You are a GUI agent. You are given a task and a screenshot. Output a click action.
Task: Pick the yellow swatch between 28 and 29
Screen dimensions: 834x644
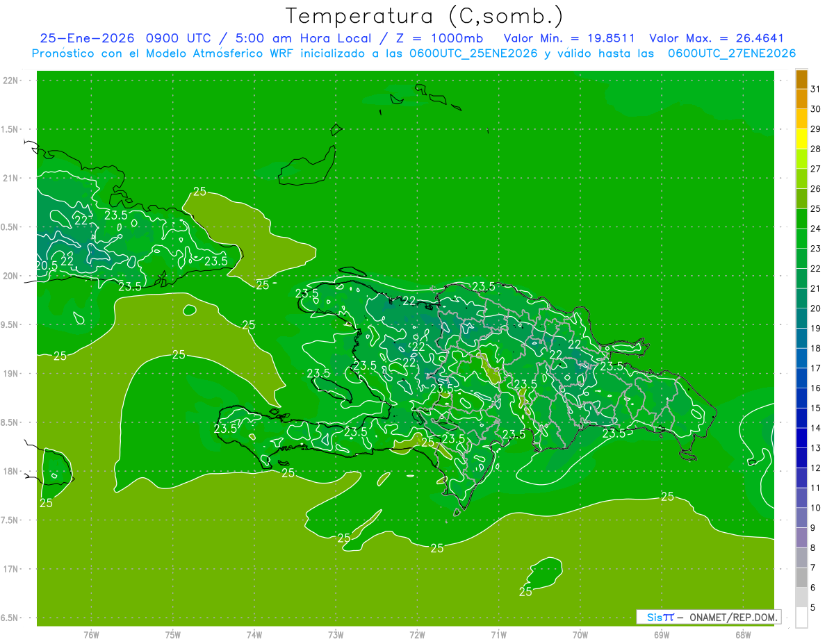pos(801,138)
